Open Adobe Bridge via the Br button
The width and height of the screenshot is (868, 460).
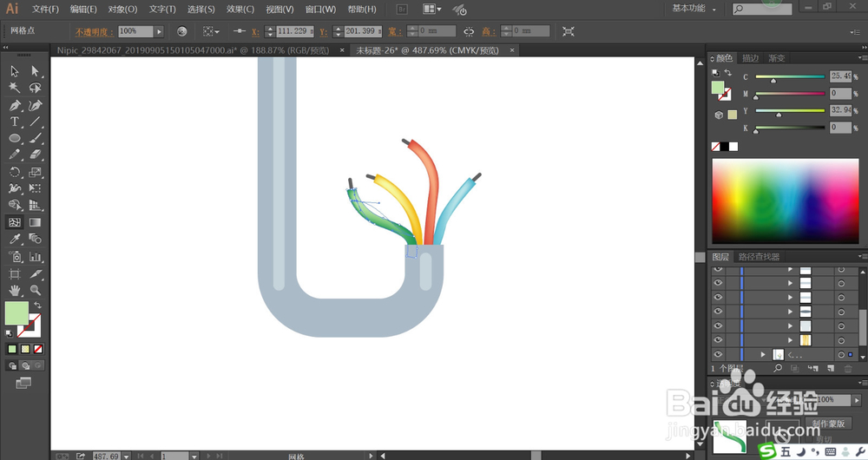(x=403, y=9)
